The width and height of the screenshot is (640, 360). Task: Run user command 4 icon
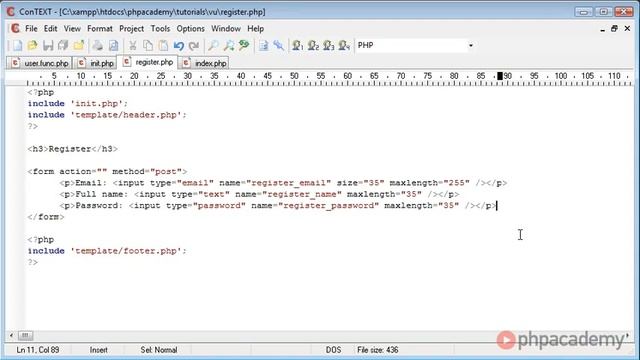coord(344,45)
